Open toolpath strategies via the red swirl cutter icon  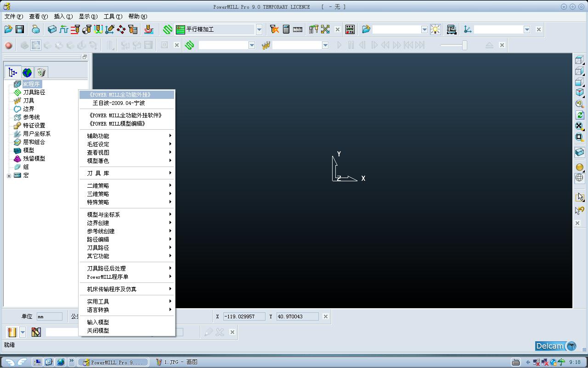pos(148,29)
